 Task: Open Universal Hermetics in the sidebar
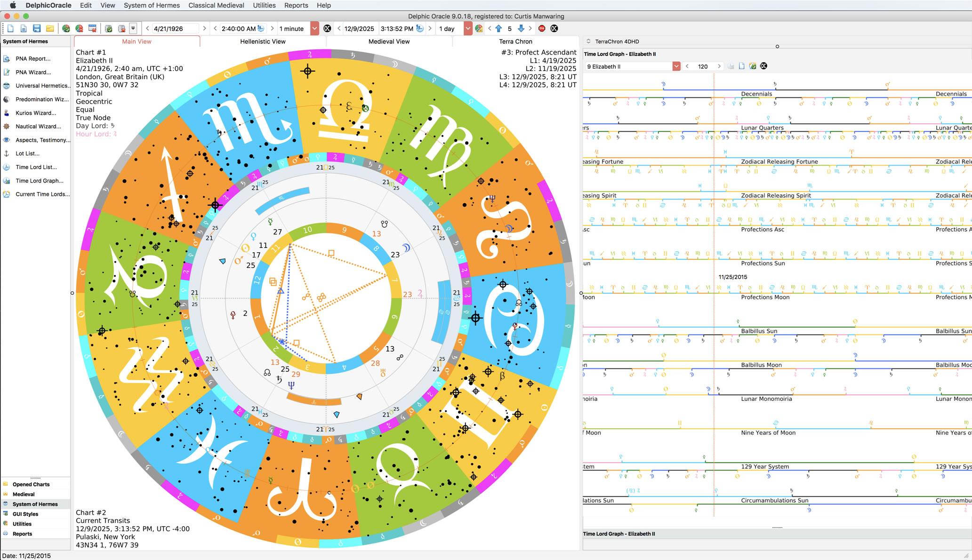click(42, 86)
